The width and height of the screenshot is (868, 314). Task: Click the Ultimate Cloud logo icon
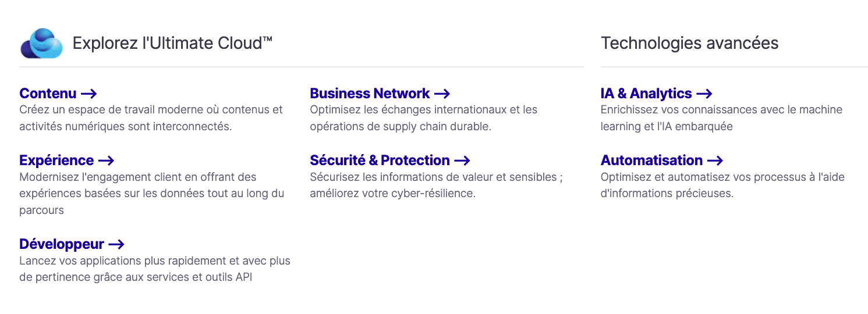click(41, 44)
